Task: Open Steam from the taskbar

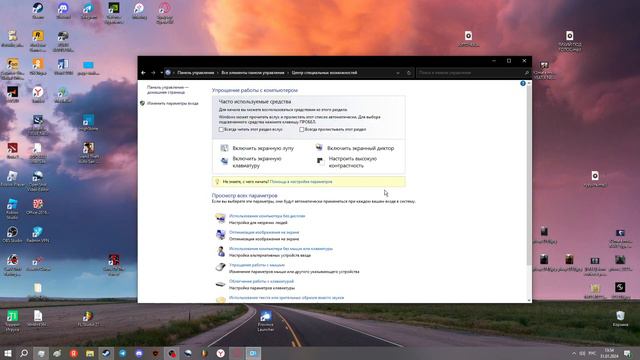Action: point(106,353)
